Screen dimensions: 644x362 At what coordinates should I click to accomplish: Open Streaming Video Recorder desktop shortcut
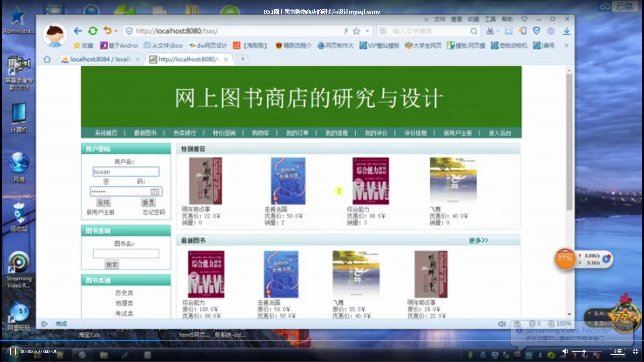pyautogui.click(x=19, y=270)
